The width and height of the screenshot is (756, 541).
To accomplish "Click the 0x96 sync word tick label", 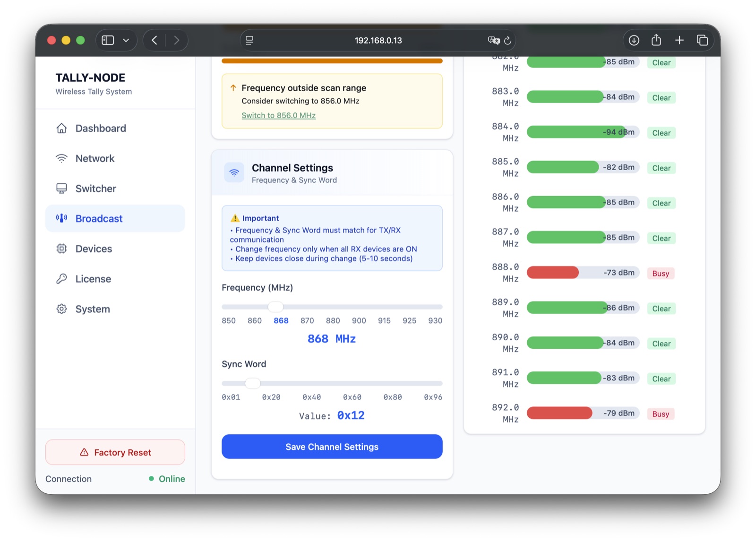I will pyautogui.click(x=433, y=397).
